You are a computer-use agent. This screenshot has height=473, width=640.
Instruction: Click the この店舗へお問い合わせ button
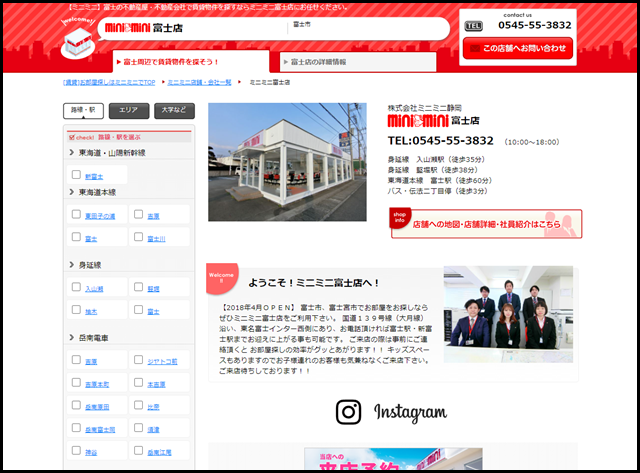click(518, 48)
